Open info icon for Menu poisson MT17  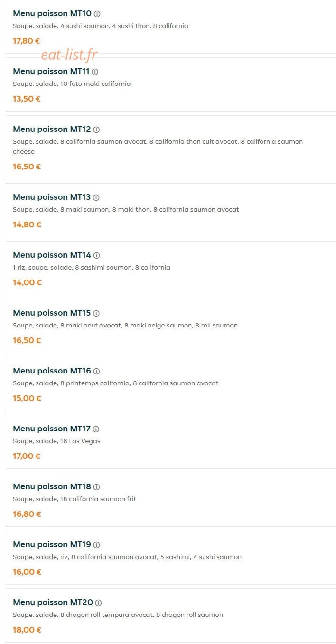96,429
